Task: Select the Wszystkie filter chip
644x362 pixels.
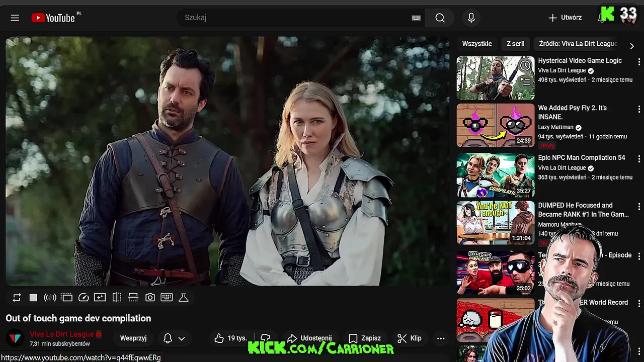Action: click(477, 44)
